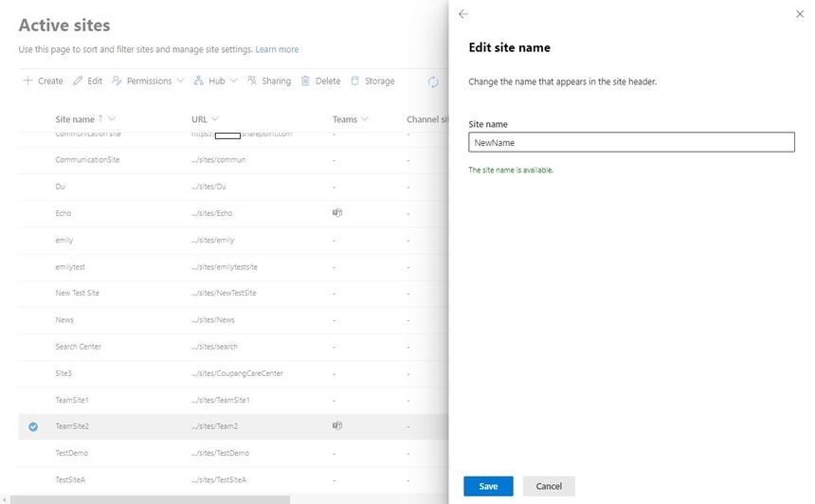815x504 pixels.
Task: Click the Delete trash icon
Action: coord(305,81)
